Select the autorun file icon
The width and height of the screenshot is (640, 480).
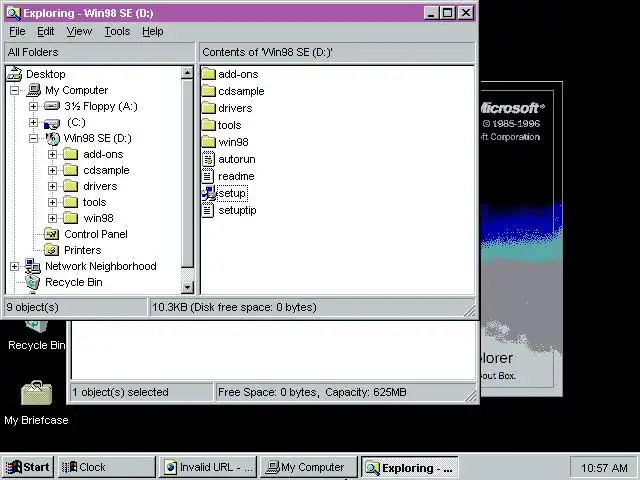pos(208,159)
